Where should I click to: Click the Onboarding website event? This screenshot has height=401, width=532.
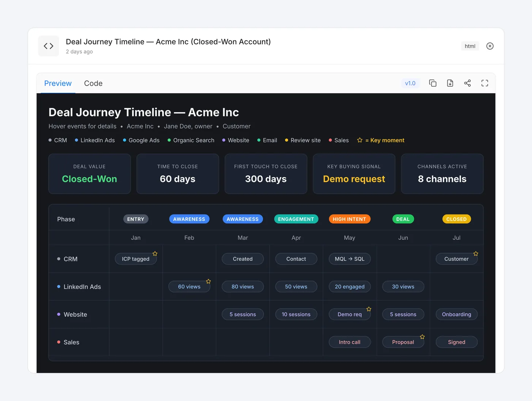456,314
